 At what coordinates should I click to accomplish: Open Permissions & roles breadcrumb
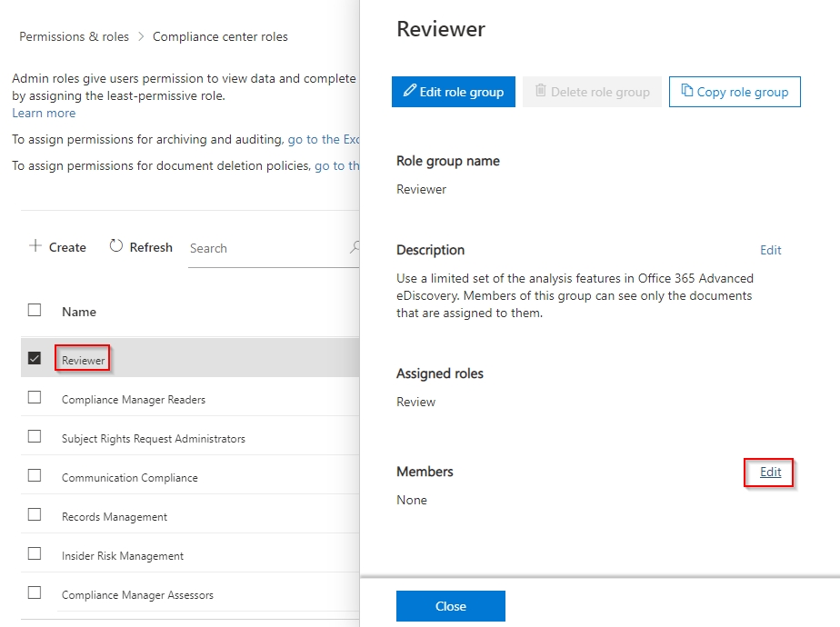[75, 37]
